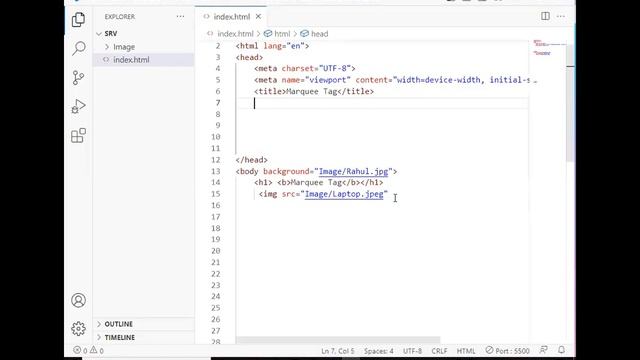Click the EXPLORER panel title

click(x=120, y=17)
